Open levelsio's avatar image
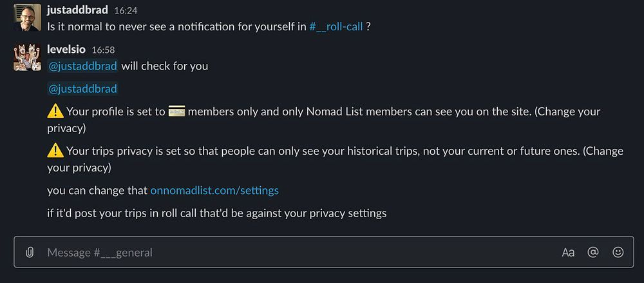Image resolution: width=644 pixels, height=283 pixels. pos(28,57)
